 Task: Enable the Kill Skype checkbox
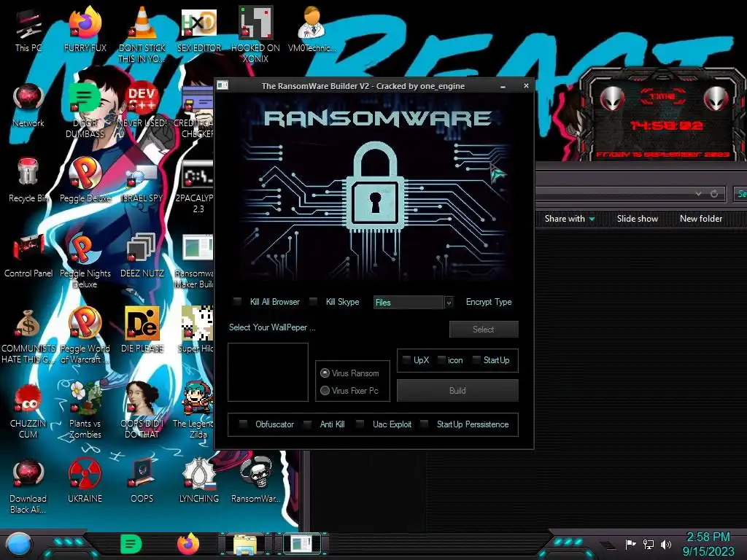(x=313, y=301)
